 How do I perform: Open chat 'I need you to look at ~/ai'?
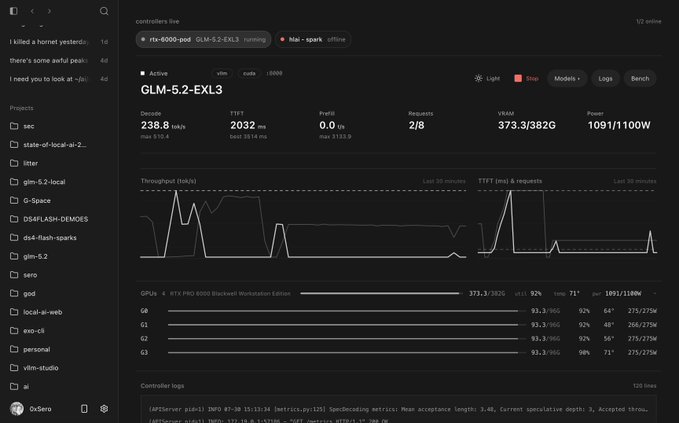[58, 79]
